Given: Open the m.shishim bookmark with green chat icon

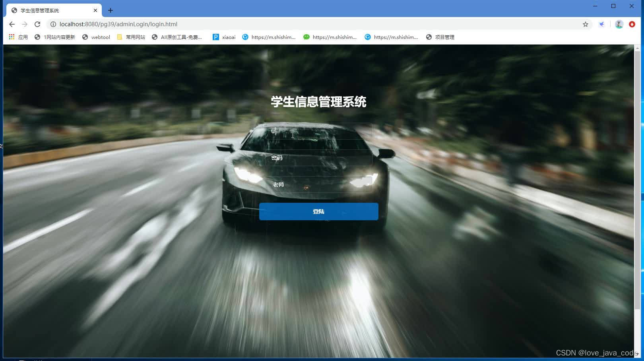Looking at the screenshot, I should pos(330,37).
